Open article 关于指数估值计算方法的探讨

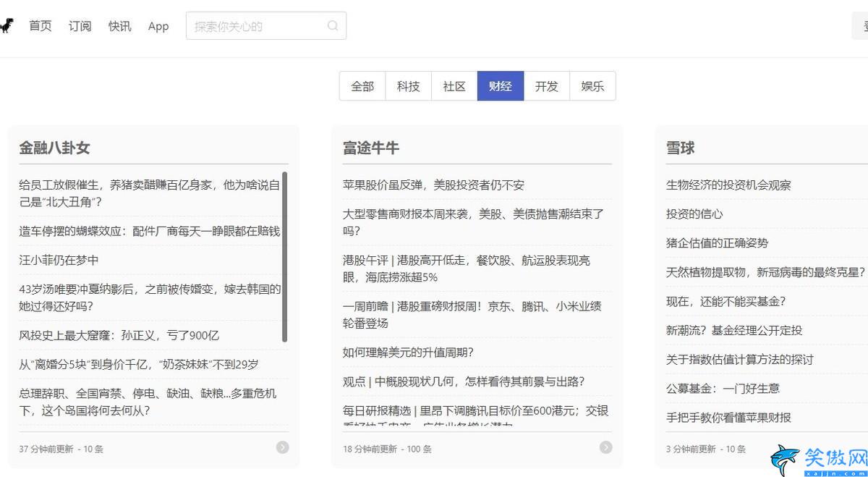click(x=740, y=359)
